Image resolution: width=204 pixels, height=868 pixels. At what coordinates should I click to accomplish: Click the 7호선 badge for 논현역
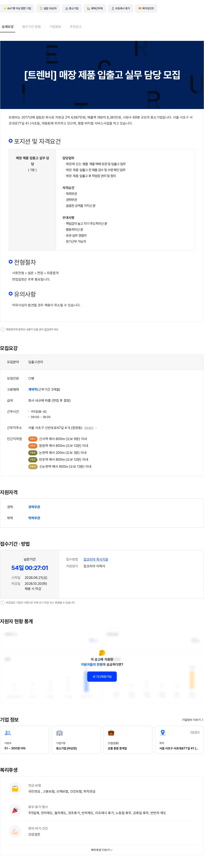click(33, 453)
